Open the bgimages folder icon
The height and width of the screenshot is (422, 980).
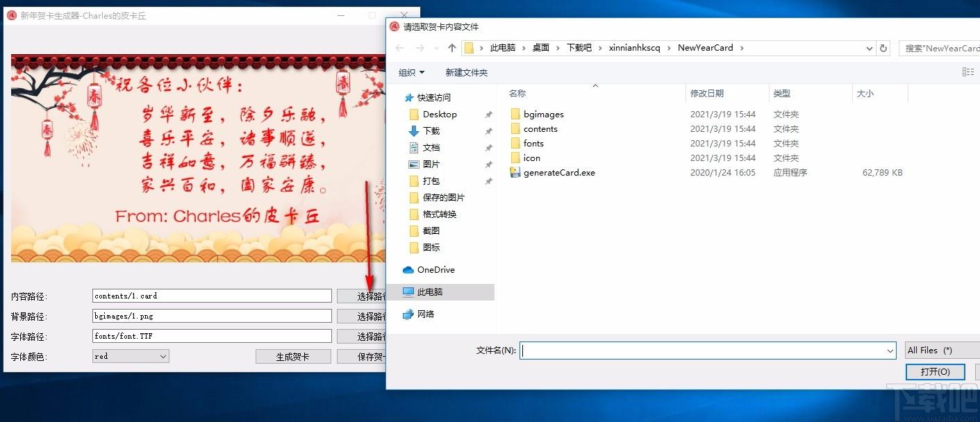(x=515, y=114)
